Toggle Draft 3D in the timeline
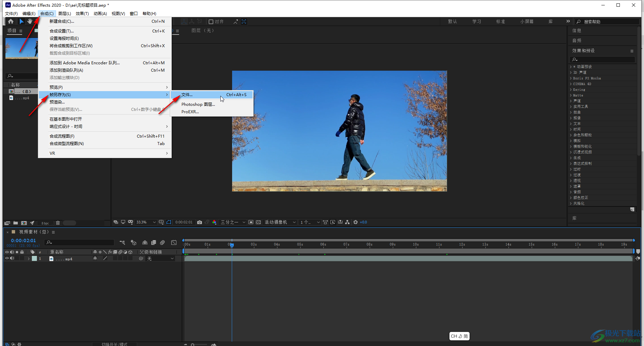The width and height of the screenshot is (644, 346). pyautogui.click(x=133, y=243)
